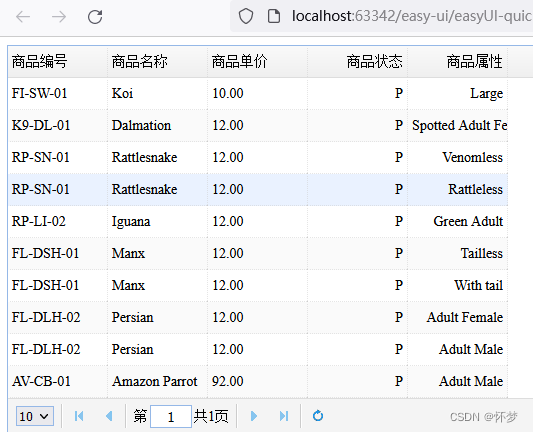
Task: Select the FI-SW-01 cell
Action: pyautogui.click(x=58, y=93)
